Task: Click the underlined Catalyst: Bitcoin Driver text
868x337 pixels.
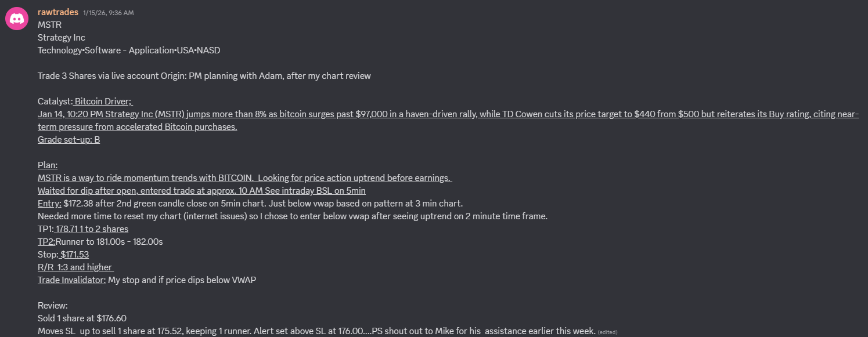Action: click(x=85, y=102)
